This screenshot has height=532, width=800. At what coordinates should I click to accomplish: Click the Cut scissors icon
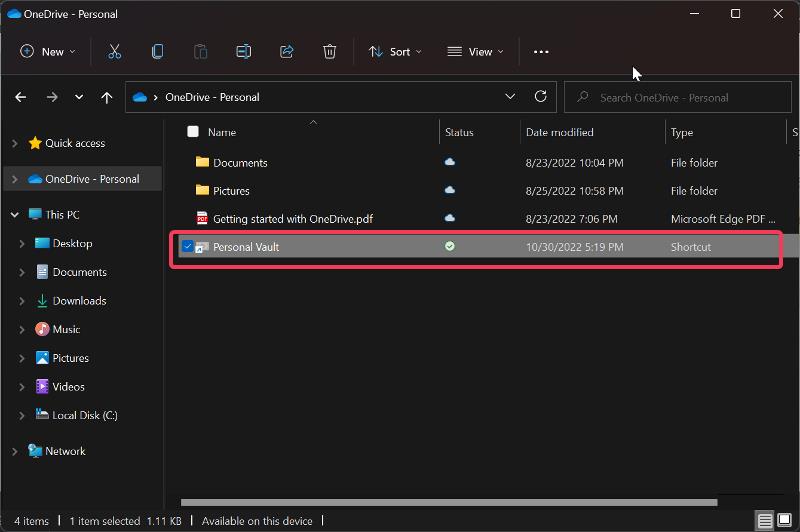[115, 52]
